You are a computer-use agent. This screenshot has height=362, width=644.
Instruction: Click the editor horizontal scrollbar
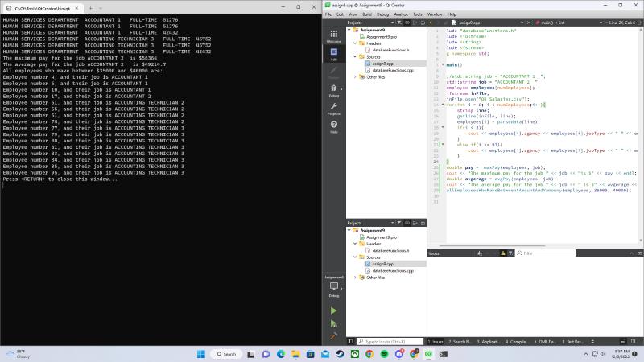click(493, 246)
